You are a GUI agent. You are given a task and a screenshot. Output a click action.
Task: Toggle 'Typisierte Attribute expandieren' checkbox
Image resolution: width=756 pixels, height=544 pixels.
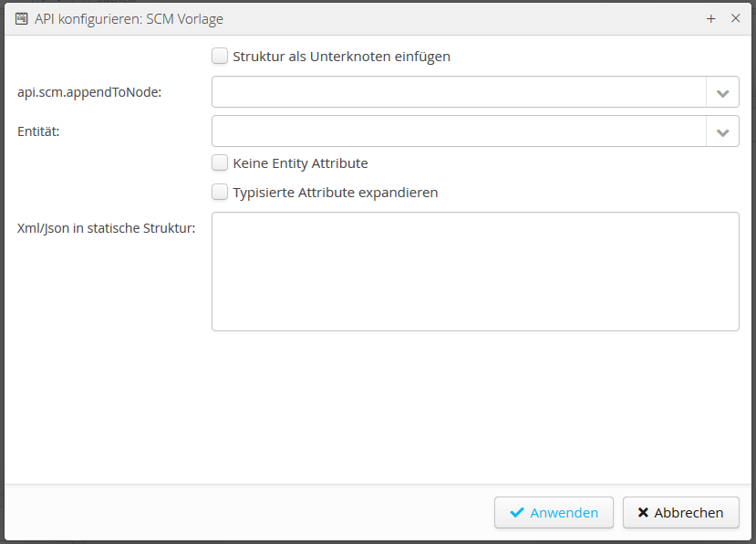pyautogui.click(x=220, y=193)
